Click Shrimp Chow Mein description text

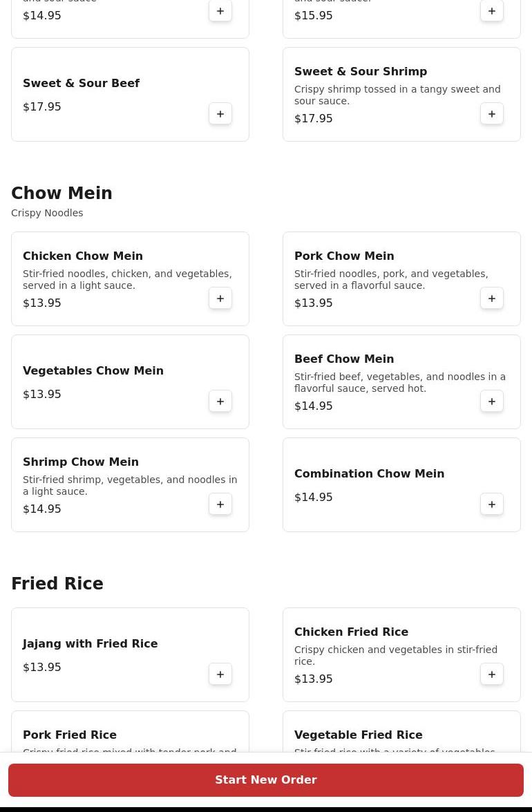point(130,485)
